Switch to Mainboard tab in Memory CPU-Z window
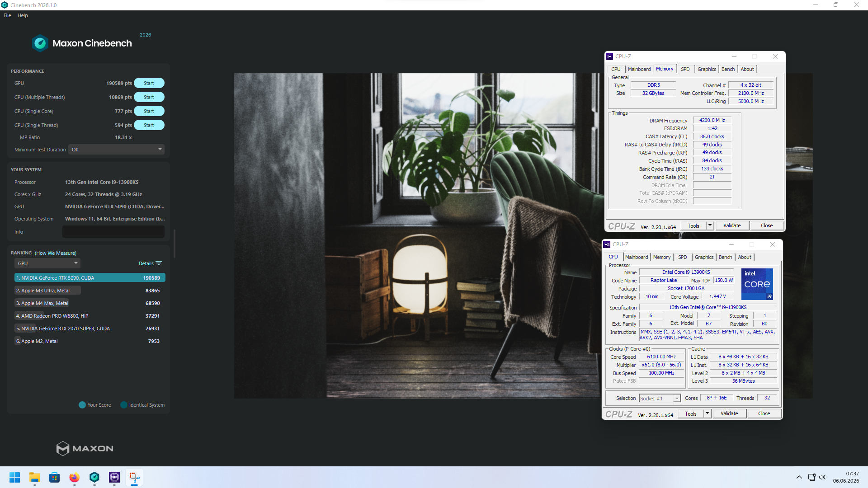The width and height of the screenshot is (868, 488). click(639, 69)
